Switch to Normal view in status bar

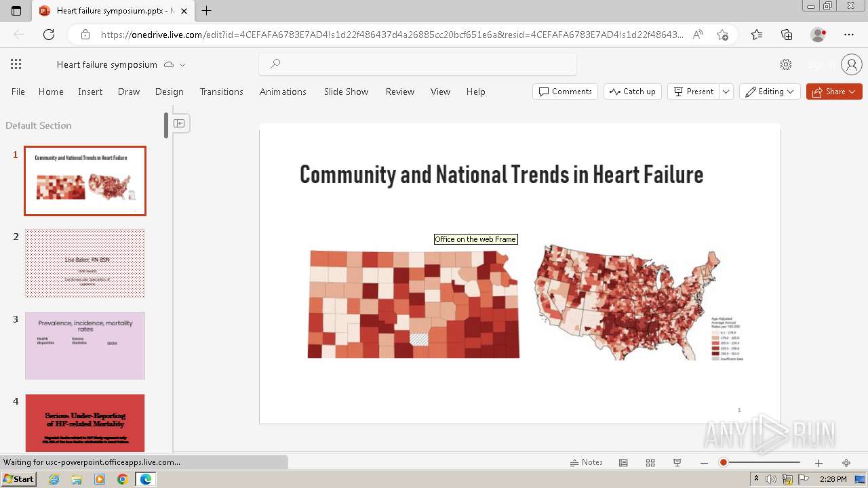tap(623, 462)
